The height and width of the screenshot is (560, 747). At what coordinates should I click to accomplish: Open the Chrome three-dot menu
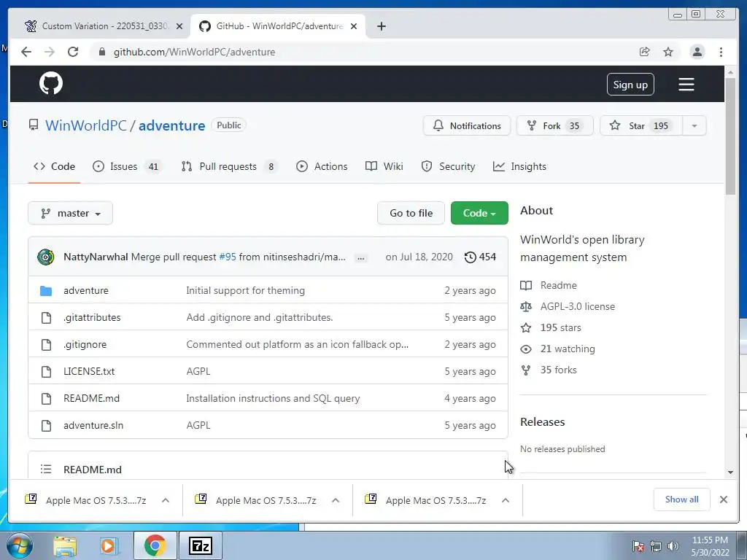[x=721, y=52]
